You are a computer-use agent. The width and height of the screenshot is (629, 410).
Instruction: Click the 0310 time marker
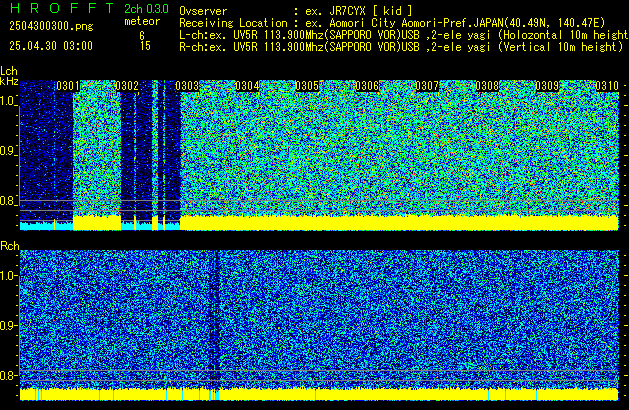[x=607, y=86]
